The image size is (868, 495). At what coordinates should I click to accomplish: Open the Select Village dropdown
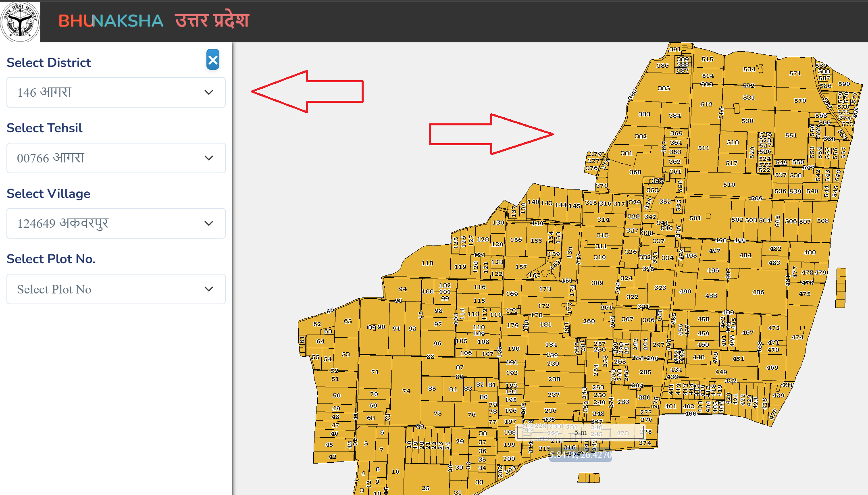pyautogui.click(x=116, y=223)
